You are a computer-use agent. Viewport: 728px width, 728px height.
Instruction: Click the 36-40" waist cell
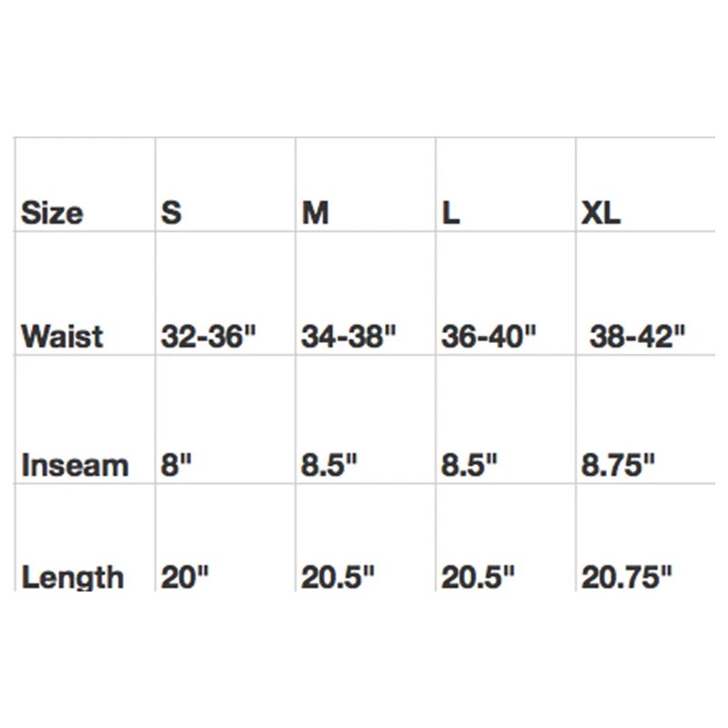click(489, 336)
